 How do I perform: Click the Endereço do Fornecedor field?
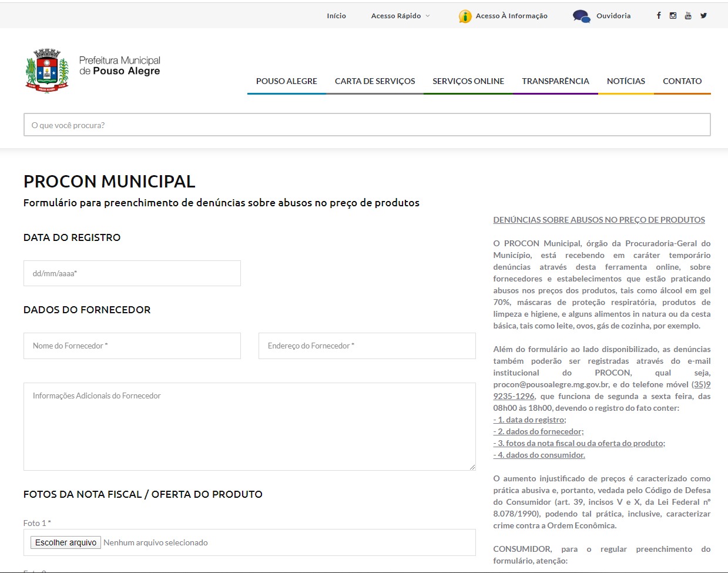367,346
